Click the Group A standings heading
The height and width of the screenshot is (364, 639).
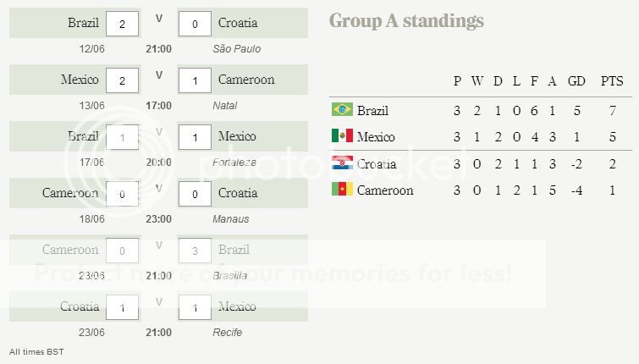point(406,21)
